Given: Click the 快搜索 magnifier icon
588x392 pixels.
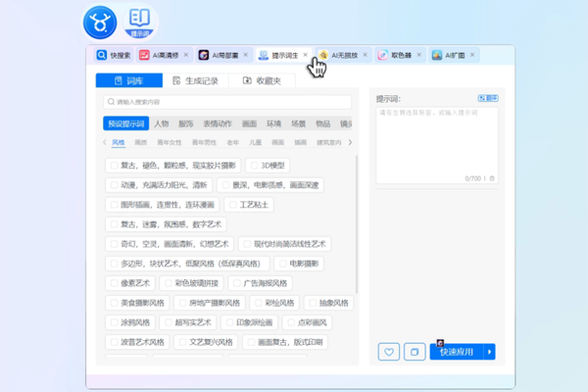Looking at the screenshot, I should pos(102,56).
